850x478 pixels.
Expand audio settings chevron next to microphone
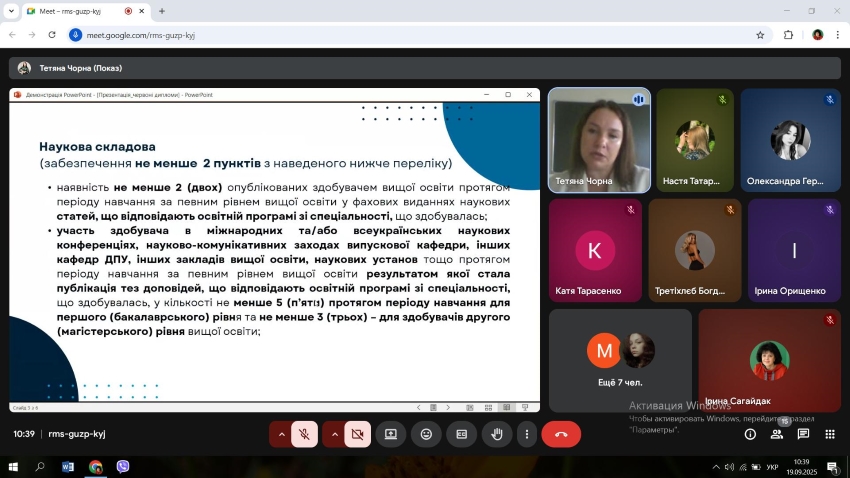pyautogui.click(x=281, y=434)
